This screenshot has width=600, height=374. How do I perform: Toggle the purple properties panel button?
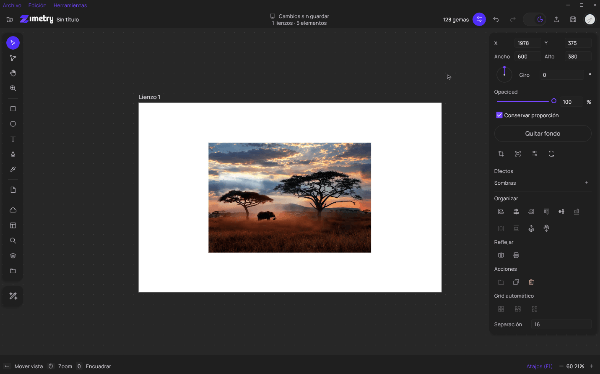479,19
